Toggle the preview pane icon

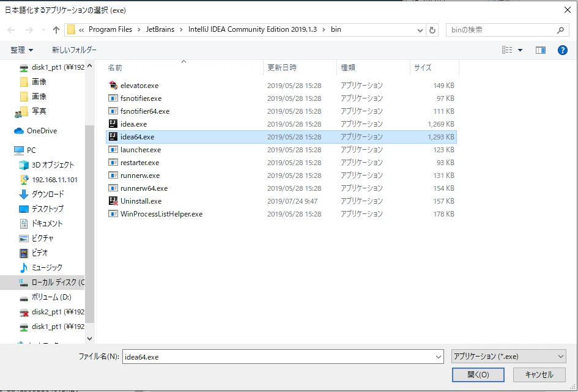click(541, 50)
